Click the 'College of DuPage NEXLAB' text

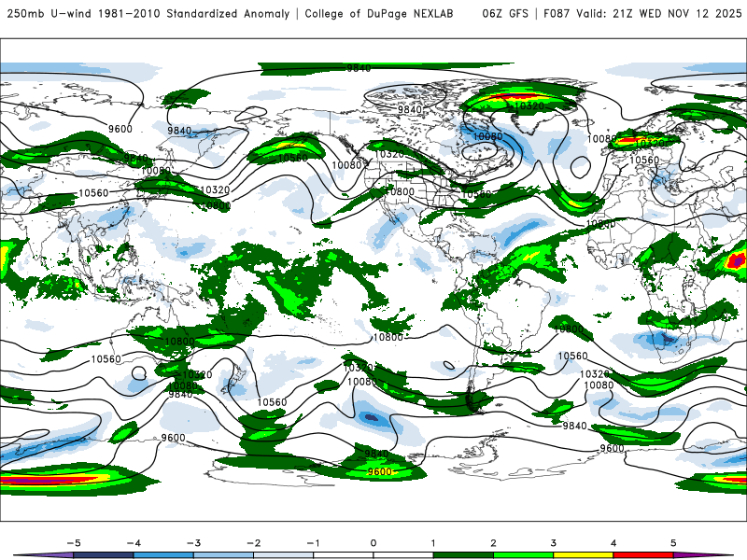pyautogui.click(x=379, y=14)
